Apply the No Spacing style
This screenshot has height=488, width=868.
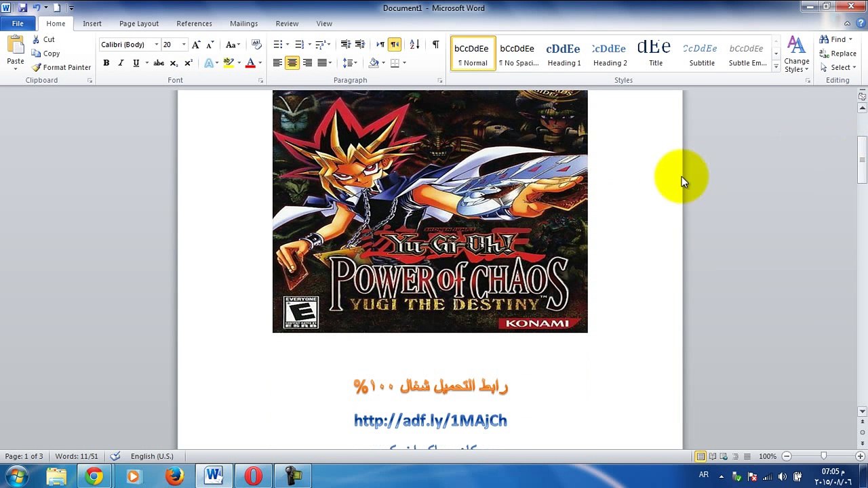pos(517,54)
